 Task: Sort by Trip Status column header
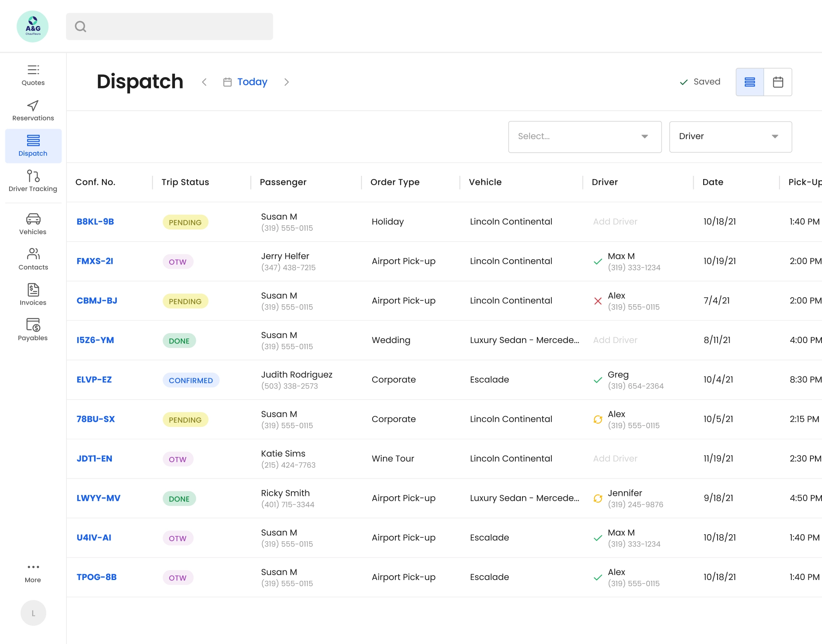pos(185,182)
